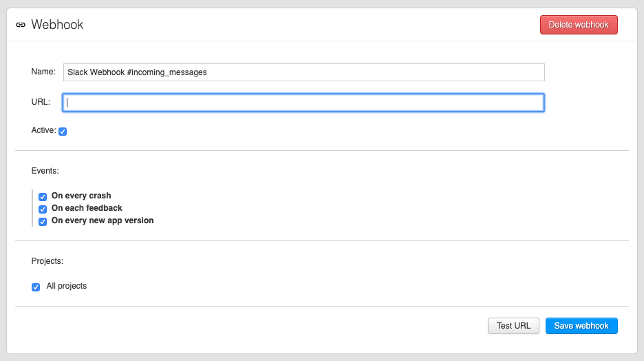The height and width of the screenshot is (361, 644).
Task: Click the "Projects:" section heading
Action: (x=47, y=261)
